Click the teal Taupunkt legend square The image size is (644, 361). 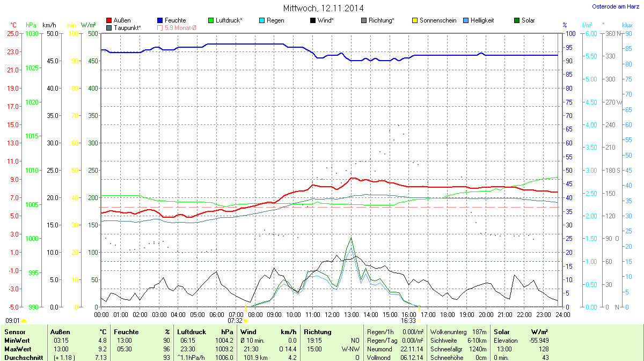point(109,27)
